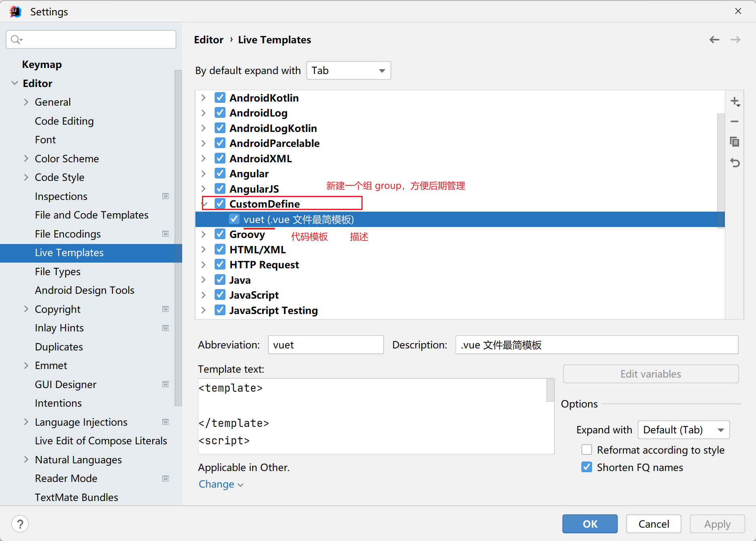Click the Duplicate template icon
The height and width of the screenshot is (541, 756).
coord(735,142)
